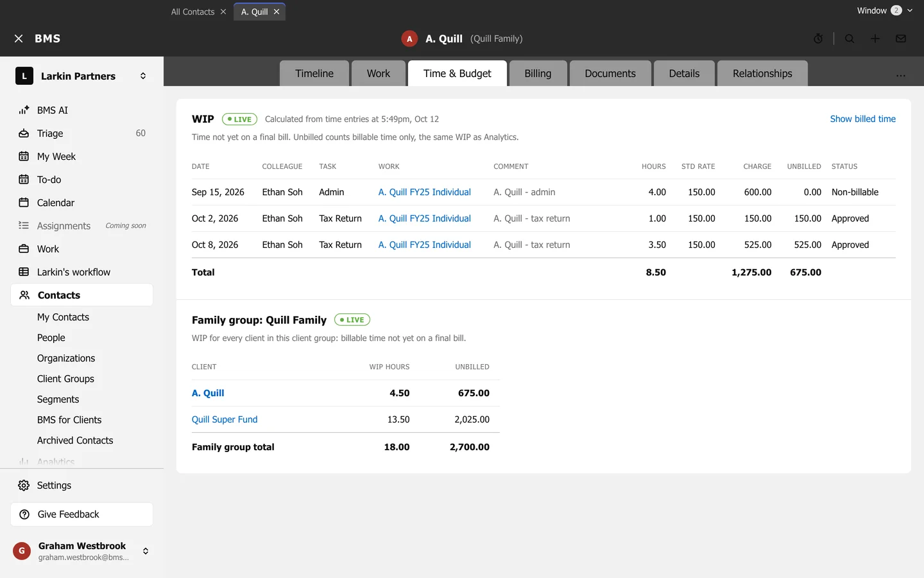924x578 pixels.
Task: Click Show billed time link
Action: coord(862,119)
